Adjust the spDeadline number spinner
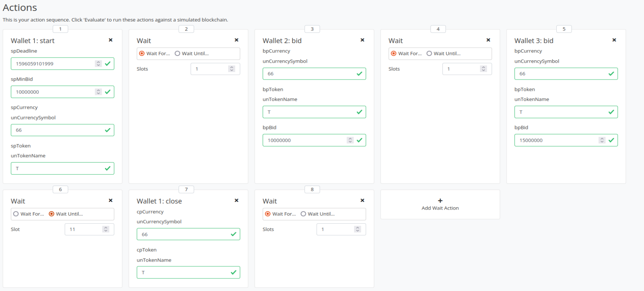This screenshot has width=644, height=291. pos(98,63)
